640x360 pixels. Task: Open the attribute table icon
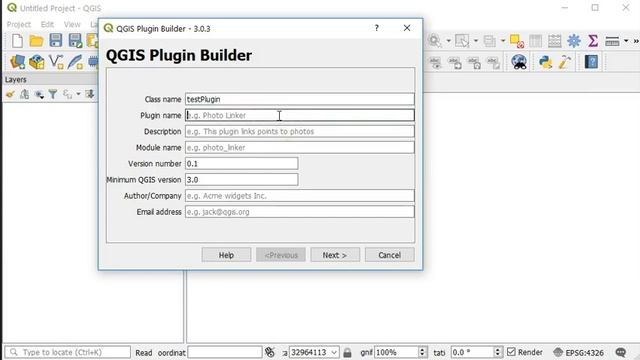(x=536, y=41)
